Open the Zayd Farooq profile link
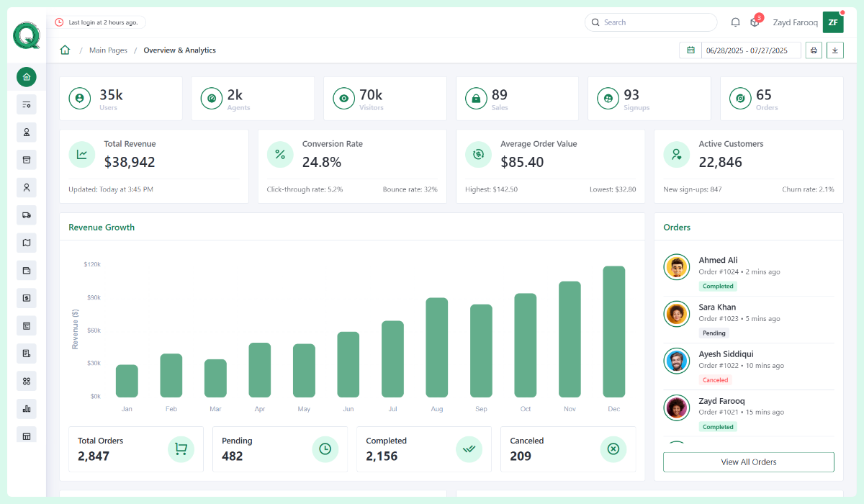 (x=795, y=22)
